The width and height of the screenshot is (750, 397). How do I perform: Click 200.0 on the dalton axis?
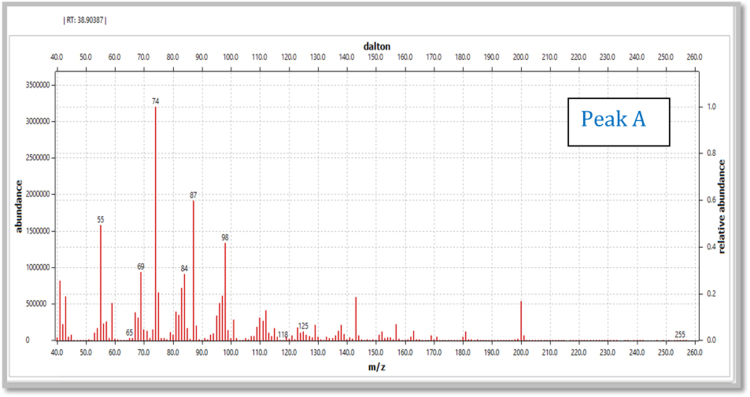(520, 57)
